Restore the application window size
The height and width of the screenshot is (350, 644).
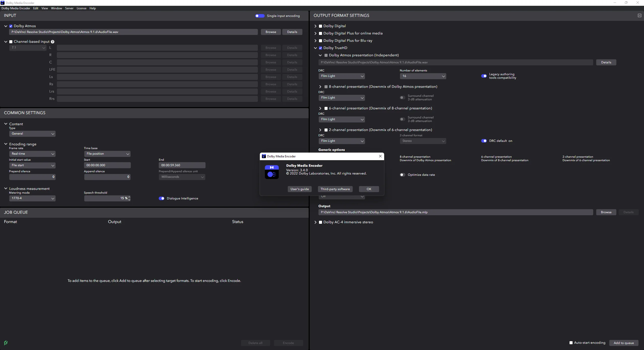coord(626,3)
